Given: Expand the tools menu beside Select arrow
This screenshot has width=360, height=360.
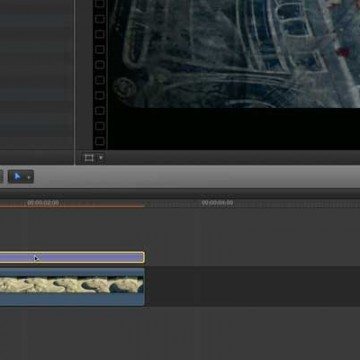Looking at the screenshot, I should 29,177.
